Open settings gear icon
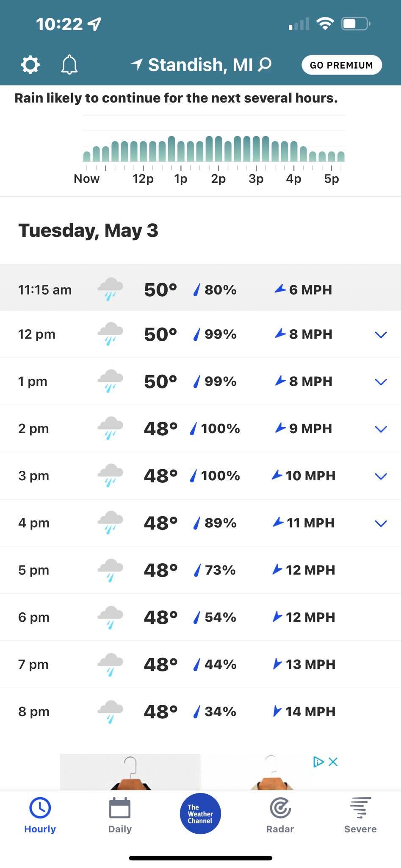 [30, 65]
